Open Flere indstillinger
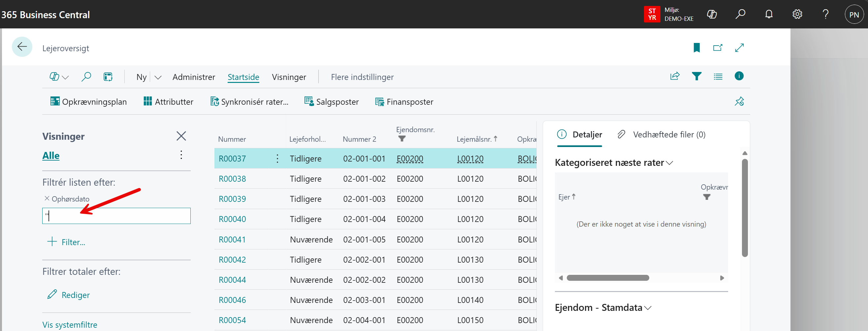The height and width of the screenshot is (331, 868). point(362,77)
